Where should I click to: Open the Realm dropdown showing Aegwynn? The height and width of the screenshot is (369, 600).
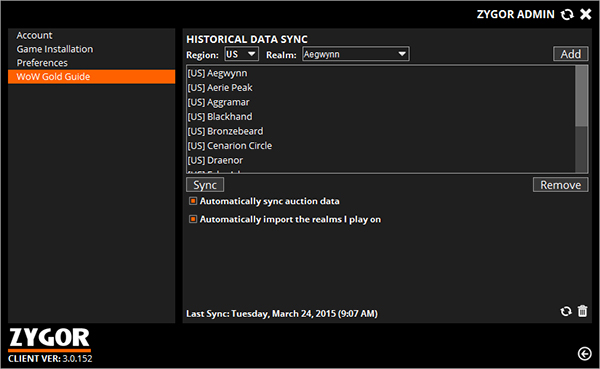pyautogui.click(x=355, y=54)
